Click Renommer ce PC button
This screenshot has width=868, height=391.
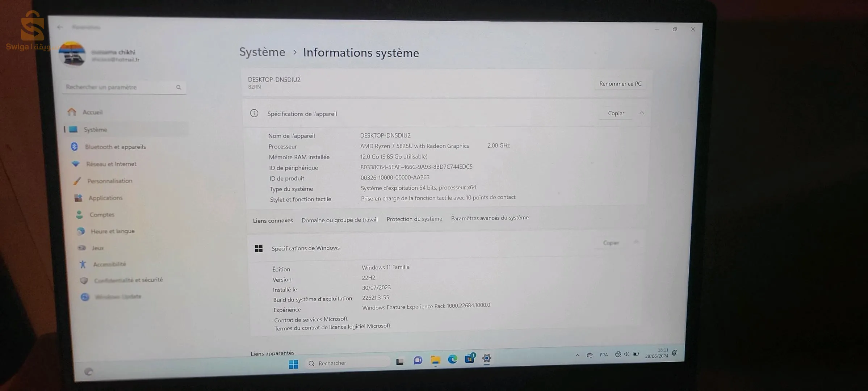[x=620, y=84]
